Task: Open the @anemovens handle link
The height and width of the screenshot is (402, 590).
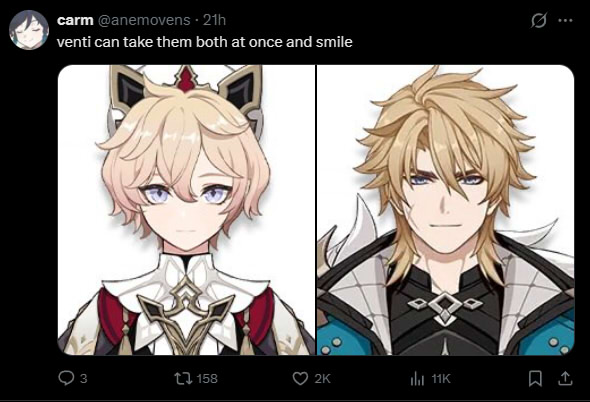Action: point(144,20)
